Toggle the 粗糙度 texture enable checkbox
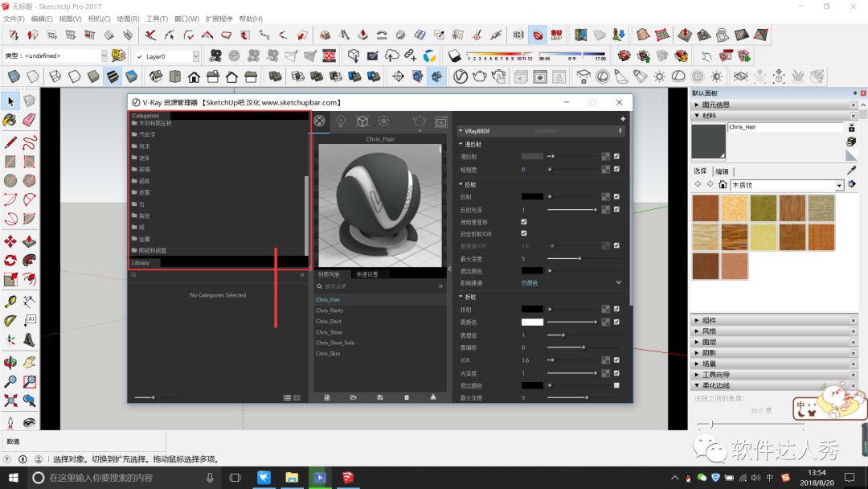868x489 pixels. tap(616, 169)
